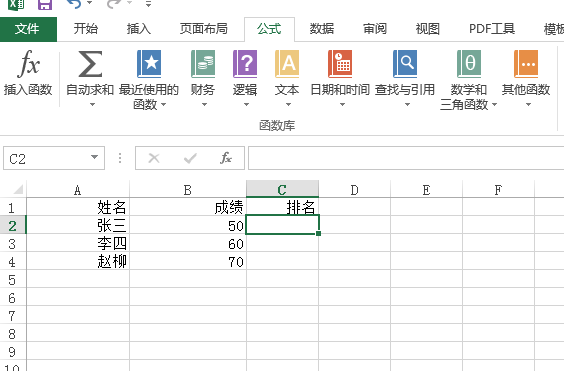The image size is (564, 371).
Task: Expand the Lookup and Reference (查找与引用) dropdown arrow
Action: coord(407,105)
